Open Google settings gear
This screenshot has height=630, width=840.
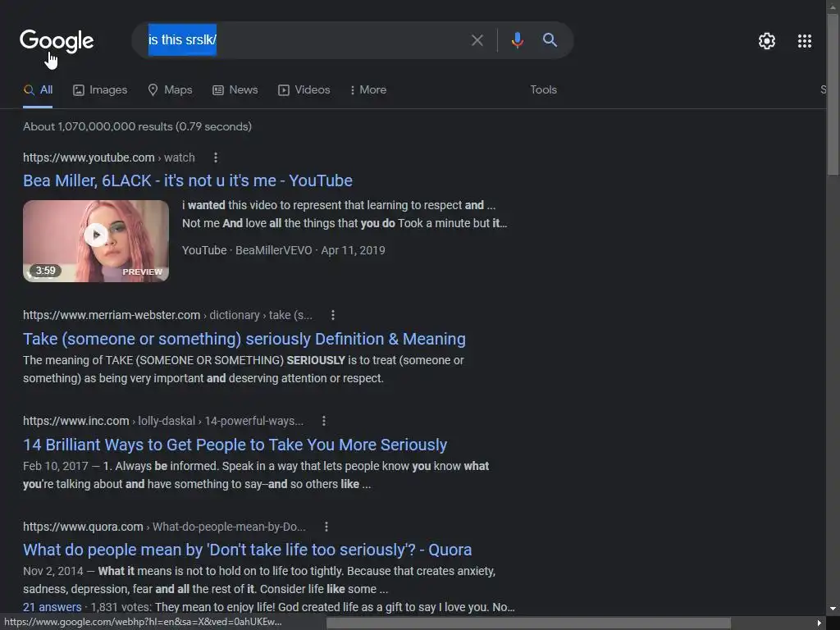[x=767, y=41]
